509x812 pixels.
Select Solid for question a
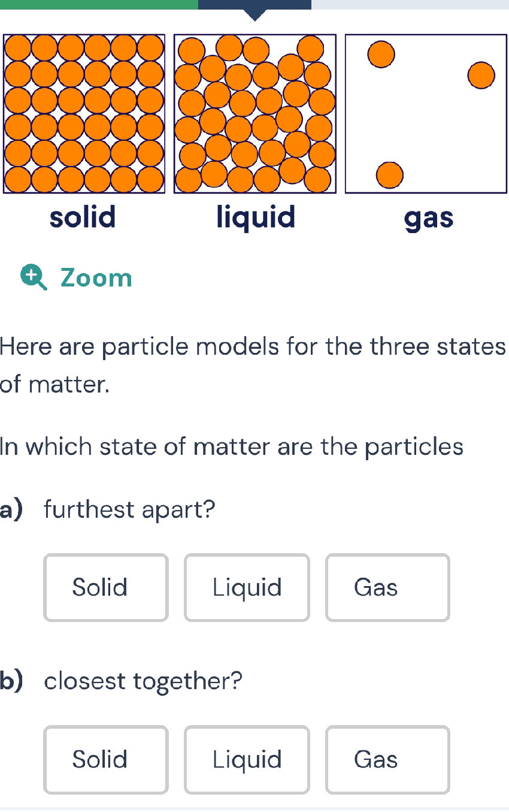105,587
